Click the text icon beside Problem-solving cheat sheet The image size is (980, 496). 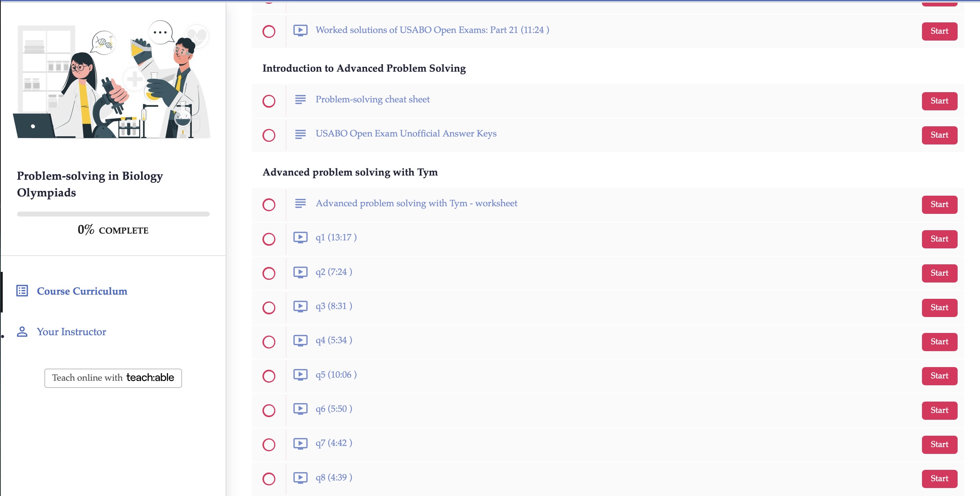(x=300, y=100)
